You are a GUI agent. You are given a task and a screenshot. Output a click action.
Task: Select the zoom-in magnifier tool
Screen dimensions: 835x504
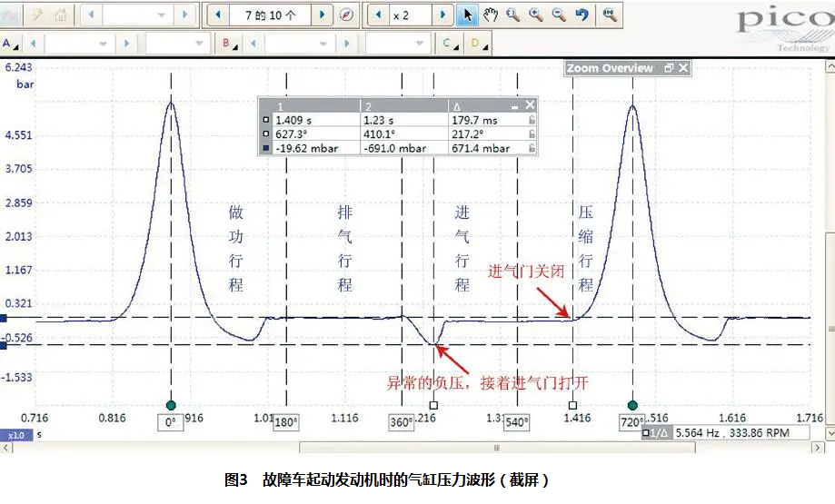coord(536,15)
